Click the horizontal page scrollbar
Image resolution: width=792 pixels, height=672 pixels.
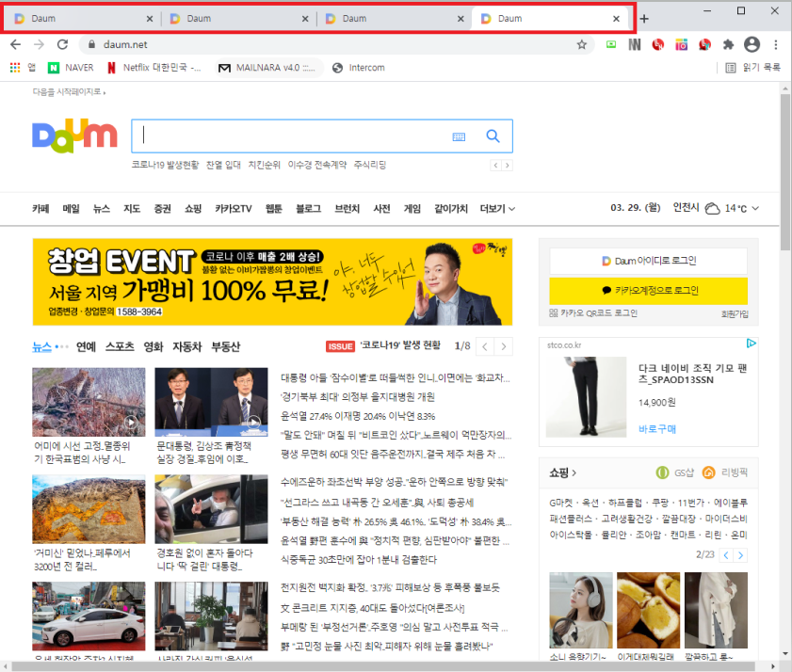(384, 666)
